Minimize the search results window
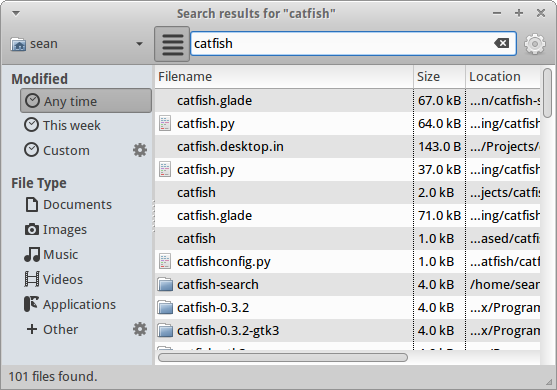 (497, 13)
